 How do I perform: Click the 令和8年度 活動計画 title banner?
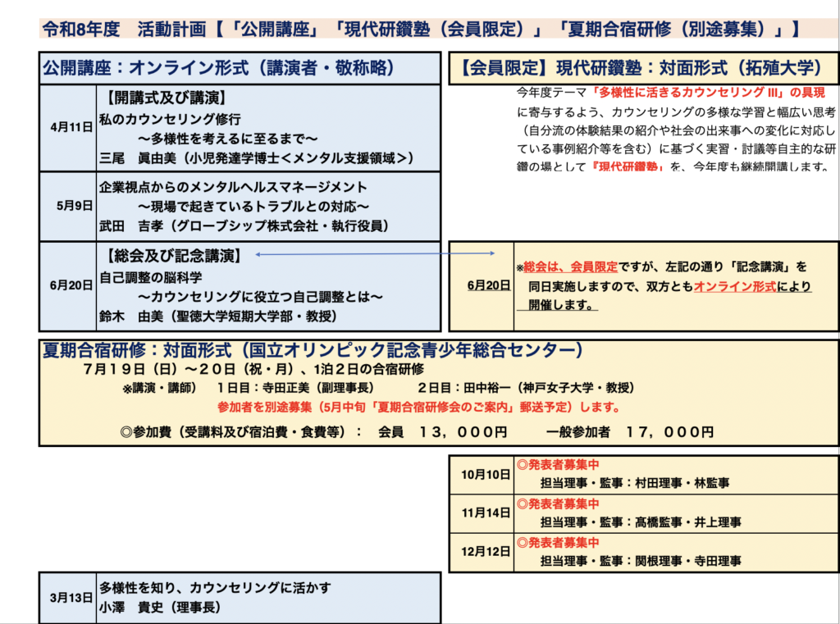click(420, 30)
